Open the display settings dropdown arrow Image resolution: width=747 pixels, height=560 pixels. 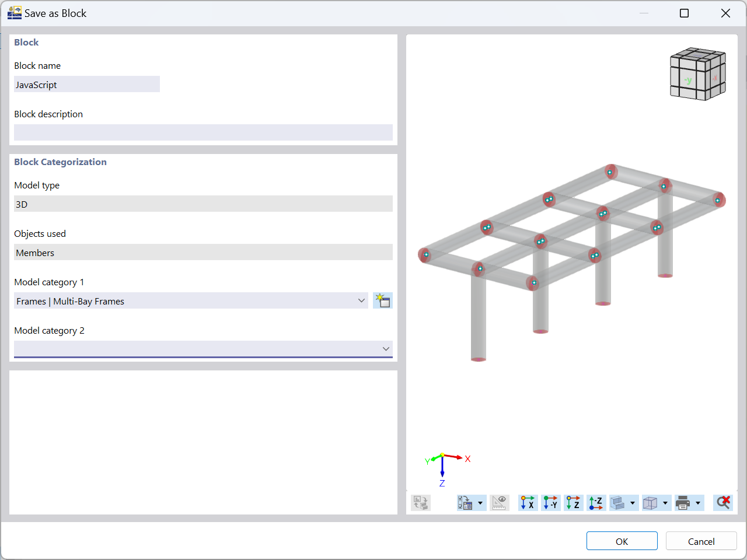(480, 503)
